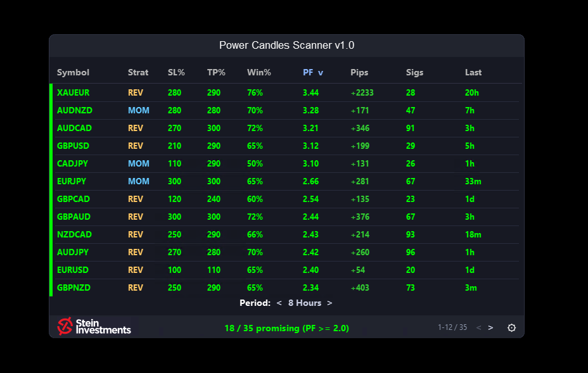The height and width of the screenshot is (373, 588).
Task: Click the 18 / 35 promising link
Action: [x=286, y=328]
